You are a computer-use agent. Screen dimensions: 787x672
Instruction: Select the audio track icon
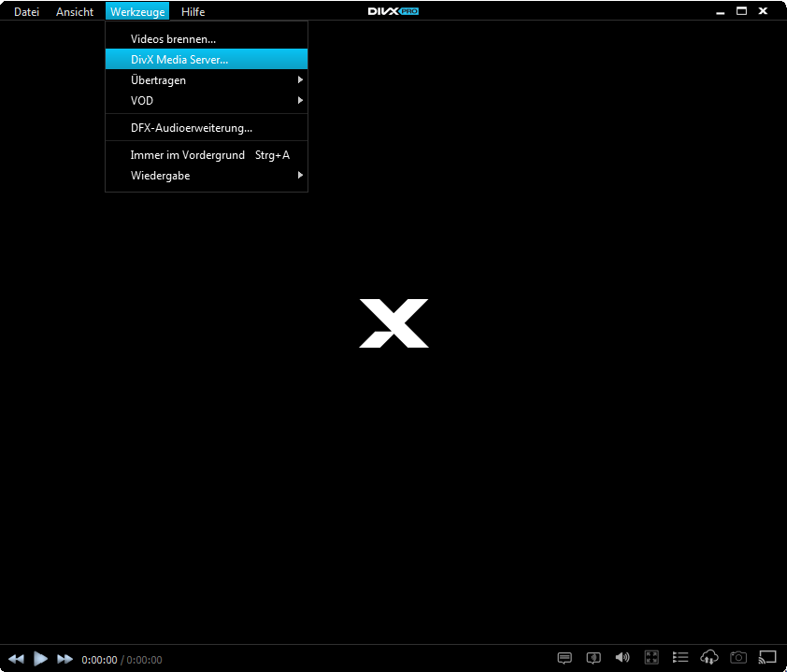pyautogui.click(x=594, y=657)
